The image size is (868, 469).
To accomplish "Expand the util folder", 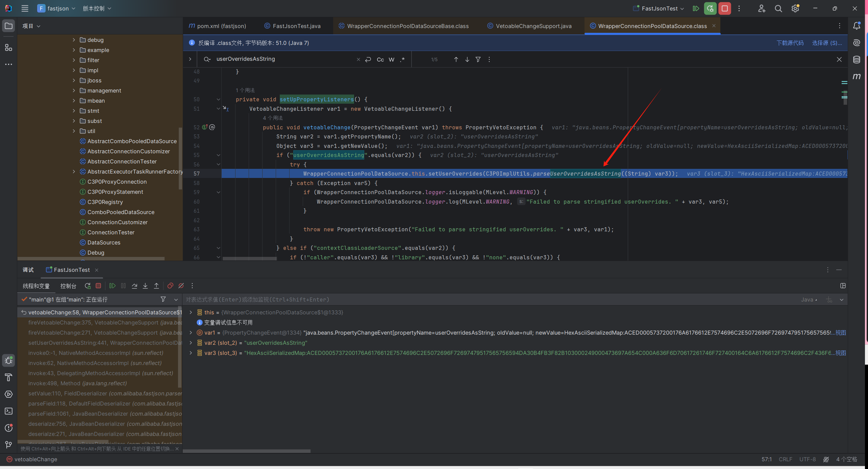I will pyautogui.click(x=74, y=131).
